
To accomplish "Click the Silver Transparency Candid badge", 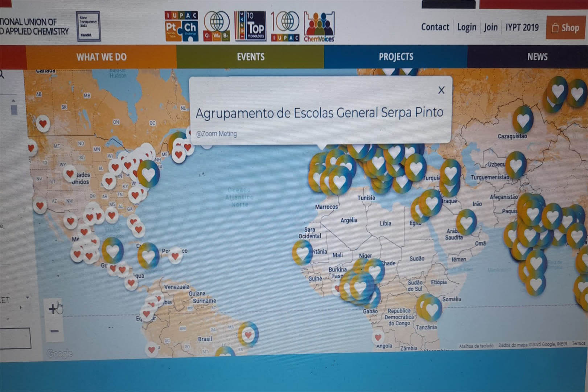I will pos(88,26).
